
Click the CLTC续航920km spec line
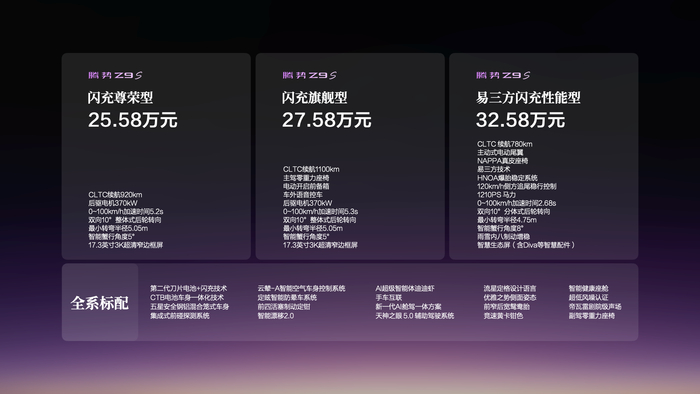click(x=115, y=195)
